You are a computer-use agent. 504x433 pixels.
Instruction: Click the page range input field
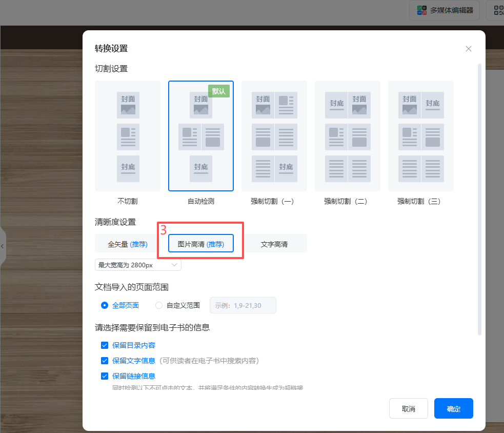click(243, 305)
